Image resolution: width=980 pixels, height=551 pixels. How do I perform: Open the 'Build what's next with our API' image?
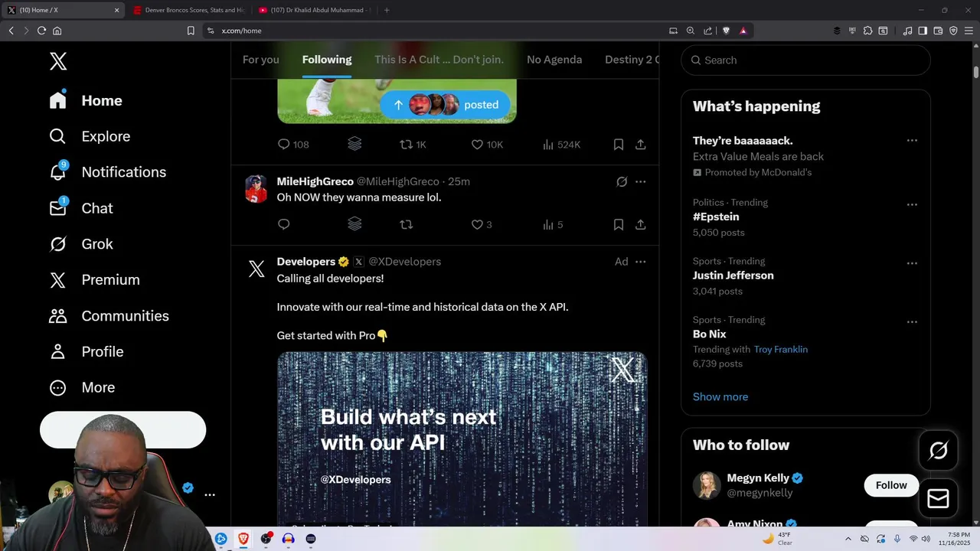[x=462, y=439]
